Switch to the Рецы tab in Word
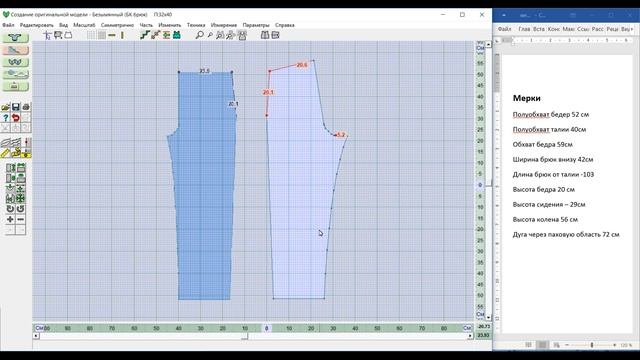 (x=612, y=29)
